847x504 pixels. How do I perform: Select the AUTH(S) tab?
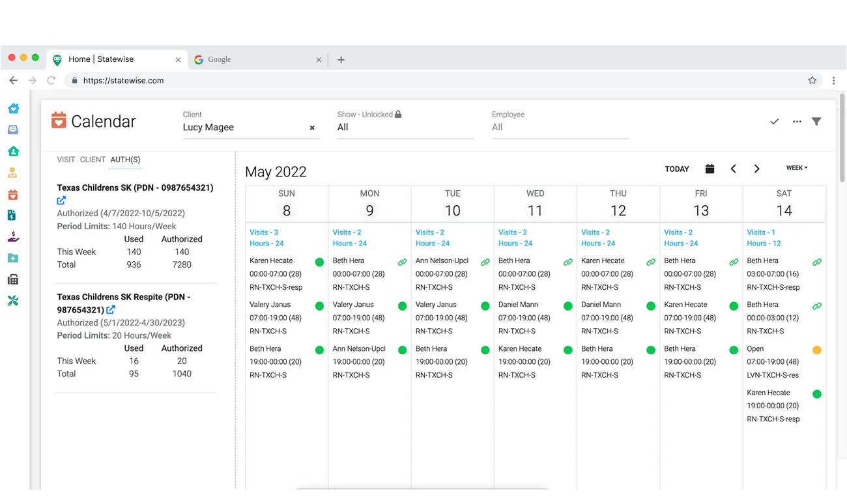pos(125,160)
